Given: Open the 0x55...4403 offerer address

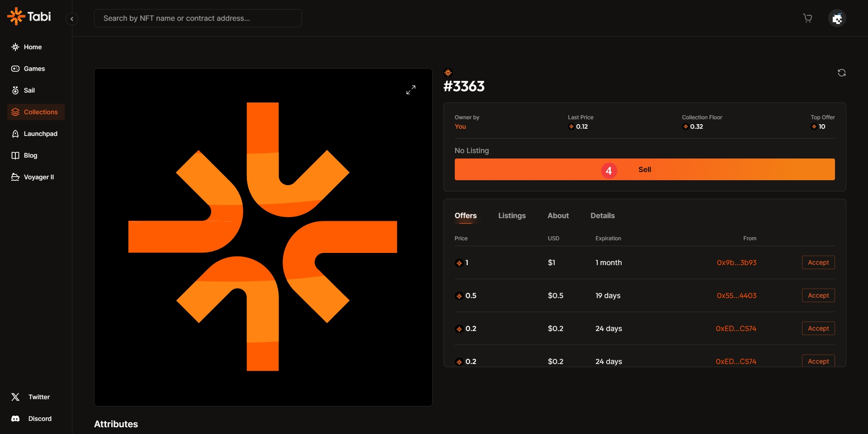Looking at the screenshot, I should tap(736, 296).
